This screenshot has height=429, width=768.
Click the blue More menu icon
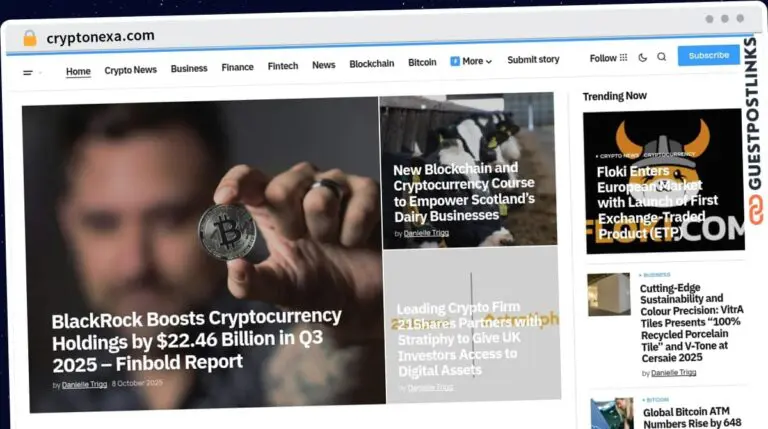455,61
